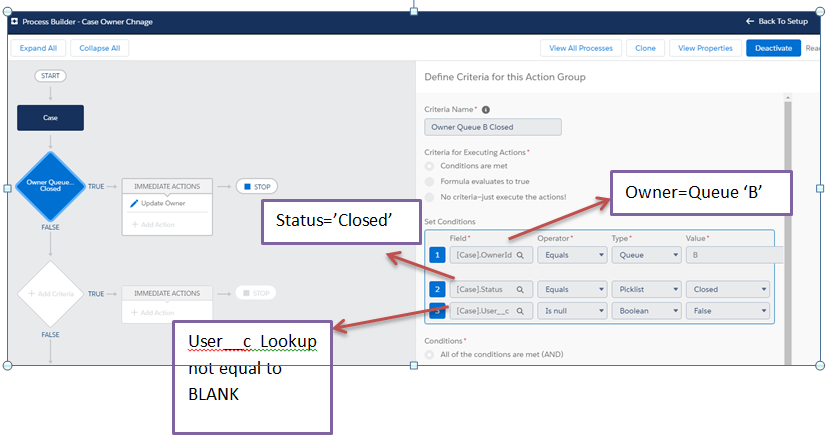The width and height of the screenshot is (835, 441).
Task: Click the START node
Action: click(51, 76)
